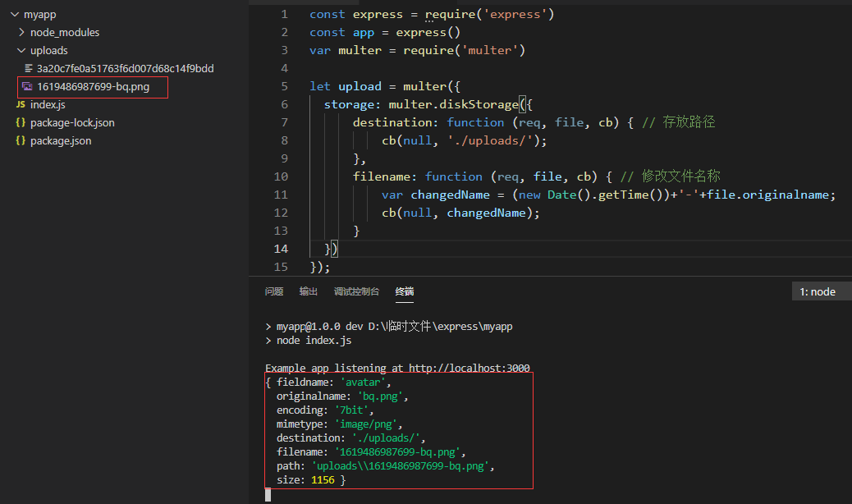Open index.js in the explorer
The image size is (852, 504).
(48, 105)
